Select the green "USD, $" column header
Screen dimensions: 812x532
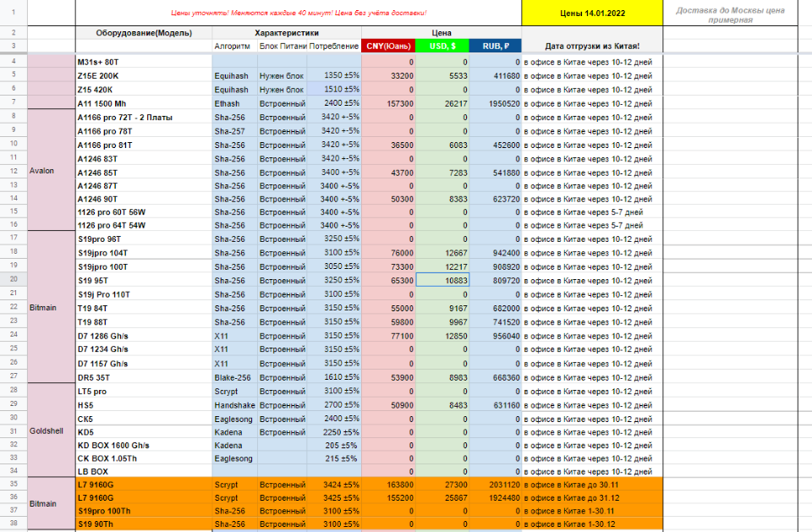[442, 46]
